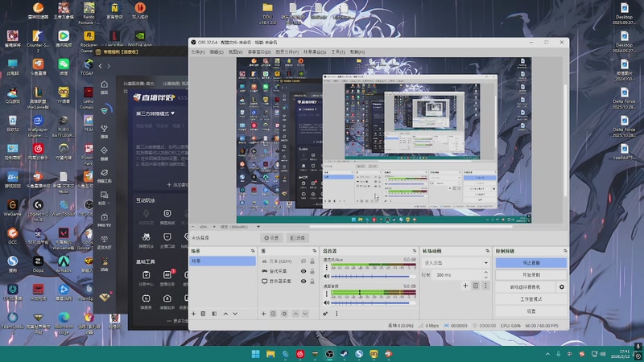Screen dimensions: 644x362
Task: Mute the desktop audio speaker icon
Action: pos(327,302)
